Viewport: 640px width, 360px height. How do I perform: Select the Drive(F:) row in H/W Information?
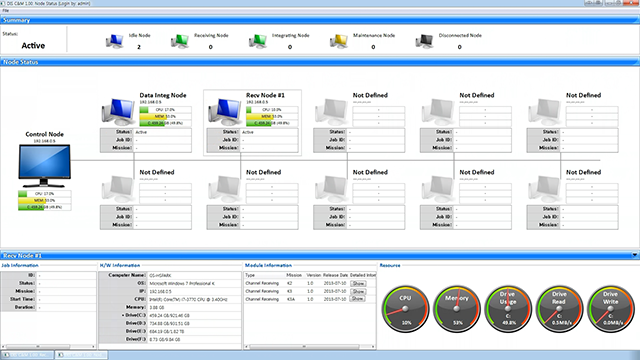(x=170, y=339)
